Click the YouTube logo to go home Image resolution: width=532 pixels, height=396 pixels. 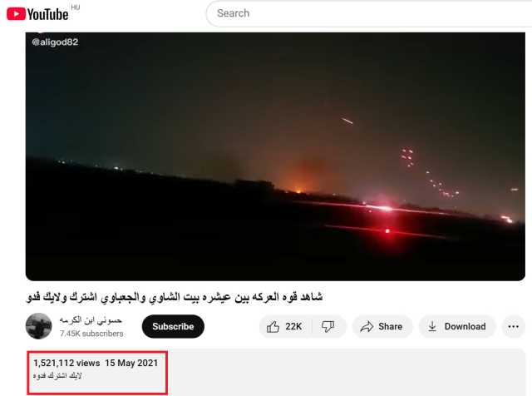pos(37,14)
